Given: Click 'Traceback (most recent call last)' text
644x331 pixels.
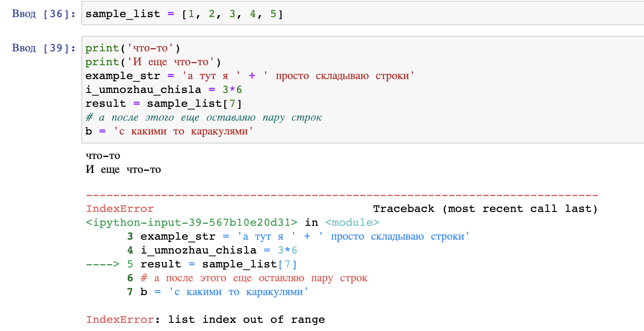Looking at the screenshot, I should (485, 209).
